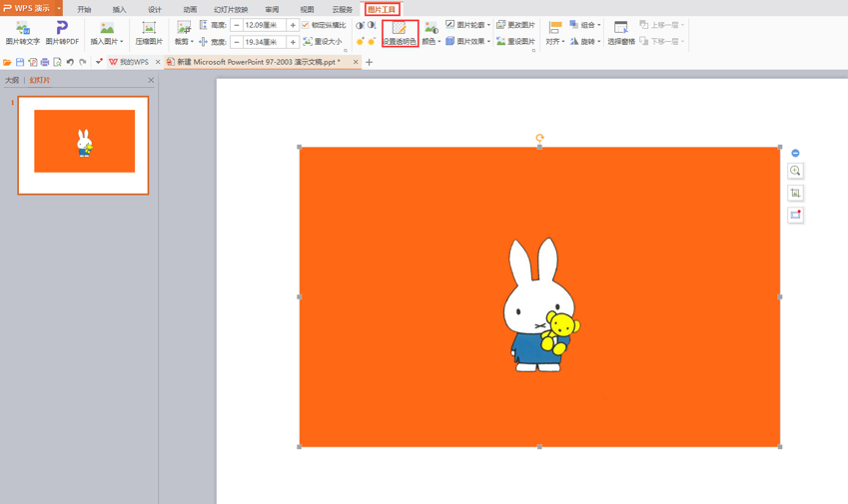Screen dimensions: 848x504
Task: Close the PowerPoint 97-2003 document tab
Action: pyautogui.click(x=356, y=62)
